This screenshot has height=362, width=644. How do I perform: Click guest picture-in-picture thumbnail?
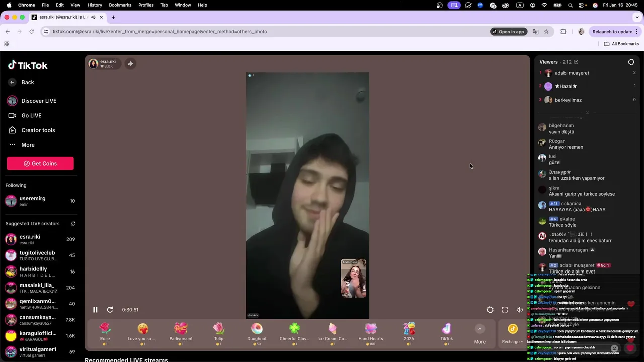tap(354, 279)
